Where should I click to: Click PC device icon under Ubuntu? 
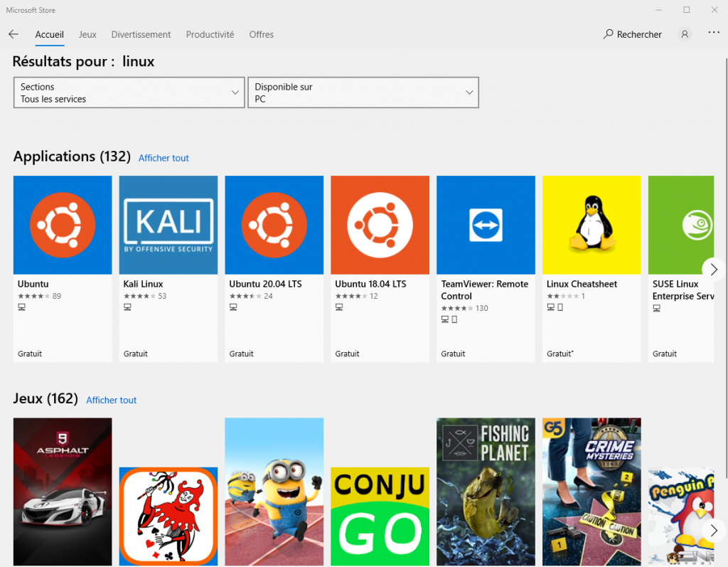tap(22, 307)
